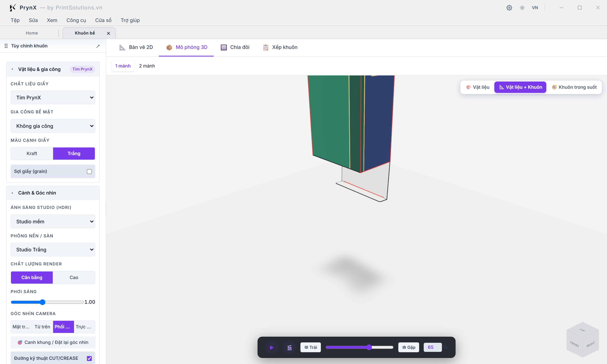Switch to Chia đôi tab
The width and height of the screenshot is (607, 364).
[x=235, y=47]
